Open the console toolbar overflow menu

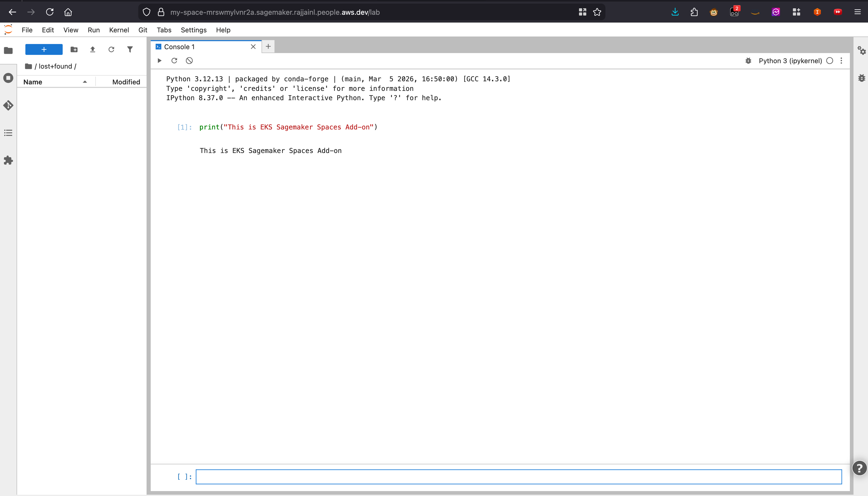click(x=841, y=61)
